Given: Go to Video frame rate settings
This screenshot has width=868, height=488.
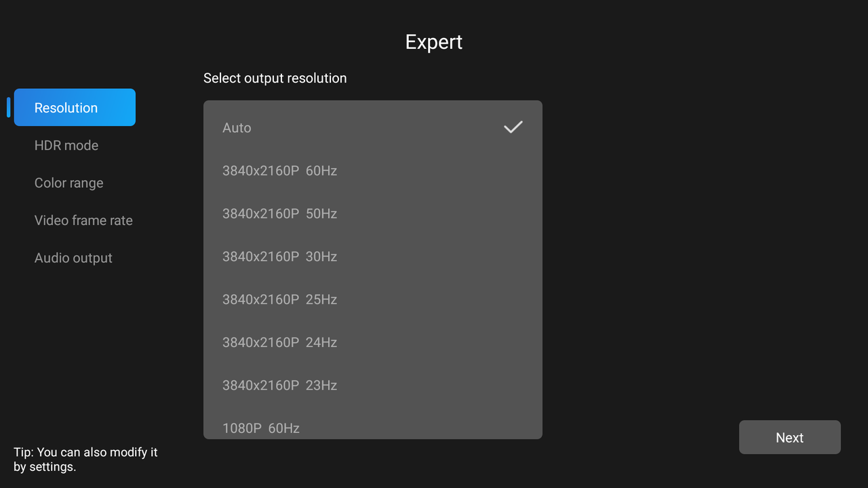Looking at the screenshot, I should (x=83, y=220).
